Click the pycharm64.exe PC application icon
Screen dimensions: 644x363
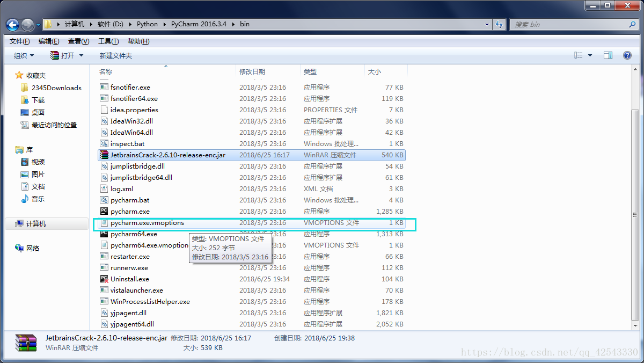(105, 234)
